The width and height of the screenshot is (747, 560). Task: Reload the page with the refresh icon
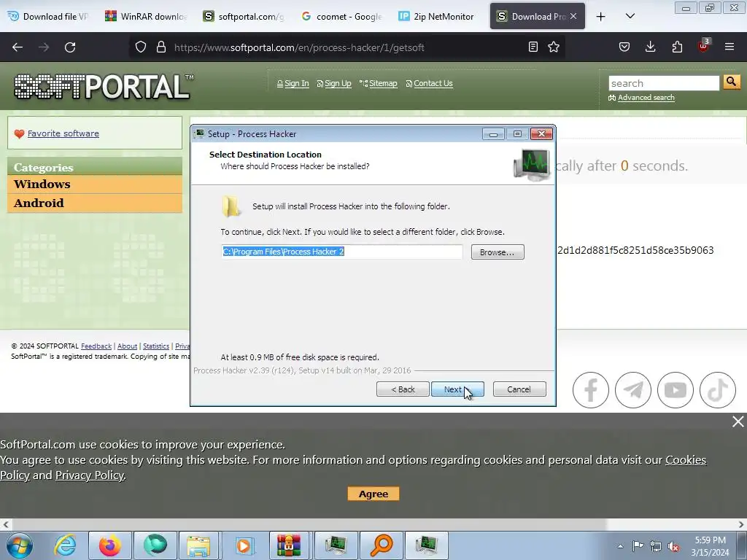[x=70, y=47]
